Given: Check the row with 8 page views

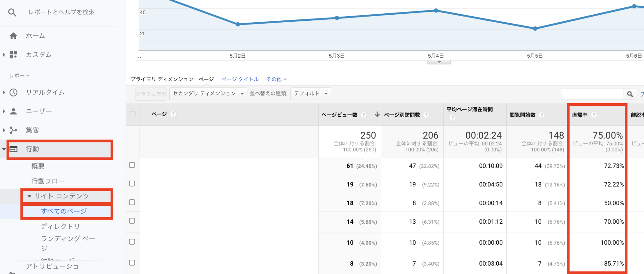Looking at the screenshot, I should (132, 263).
